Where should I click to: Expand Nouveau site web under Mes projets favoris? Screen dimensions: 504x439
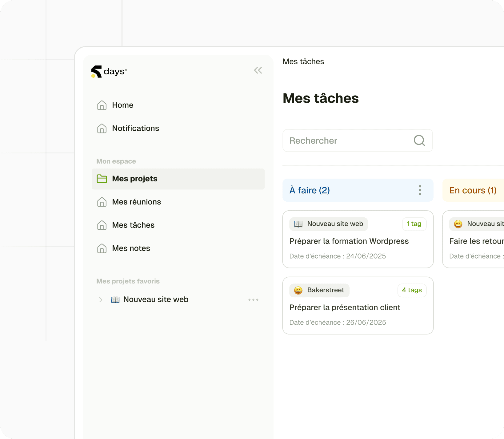click(101, 299)
